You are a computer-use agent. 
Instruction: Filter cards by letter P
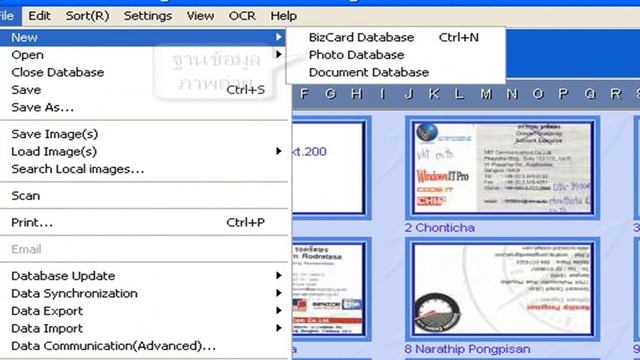pos(564,94)
